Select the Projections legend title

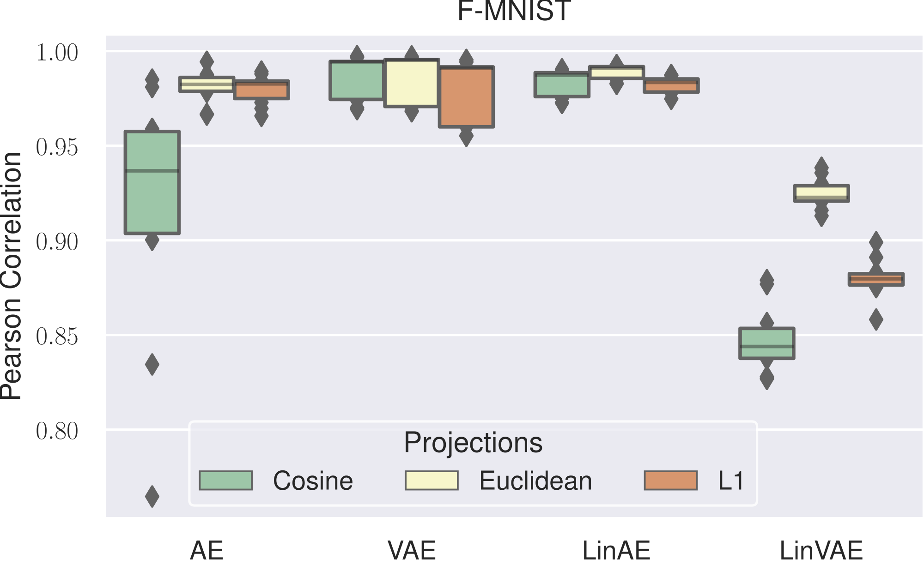pyautogui.click(x=473, y=443)
